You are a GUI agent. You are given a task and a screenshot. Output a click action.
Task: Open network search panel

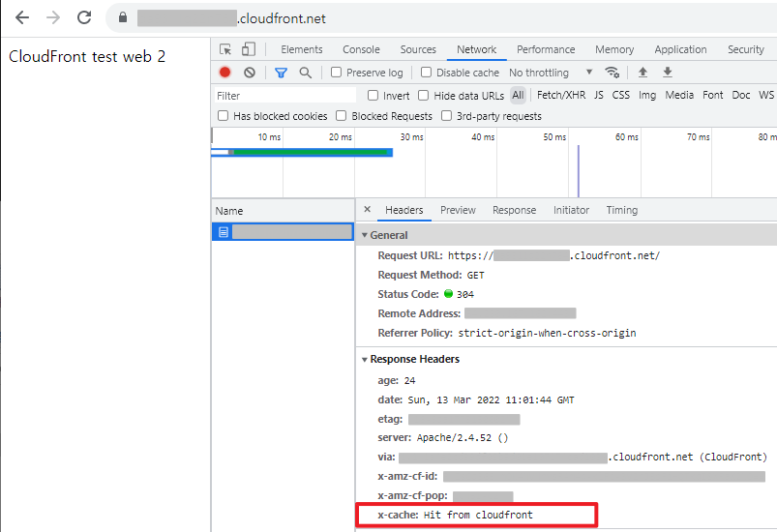click(306, 73)
